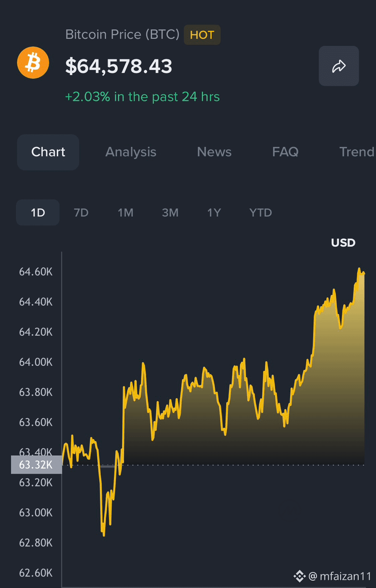Click the USD currency label
Viewport: 376px width, 588px height.
[x=343, y=243]
